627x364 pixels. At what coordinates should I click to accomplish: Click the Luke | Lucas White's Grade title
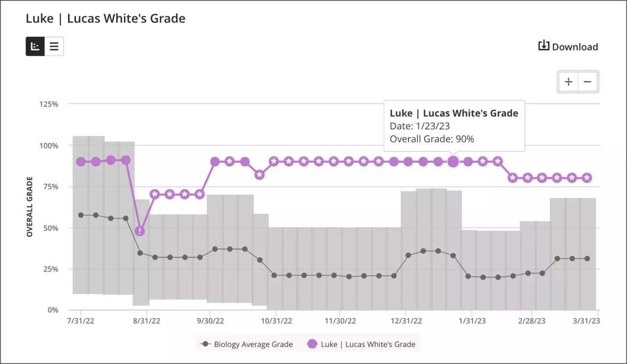pos(105,18)
